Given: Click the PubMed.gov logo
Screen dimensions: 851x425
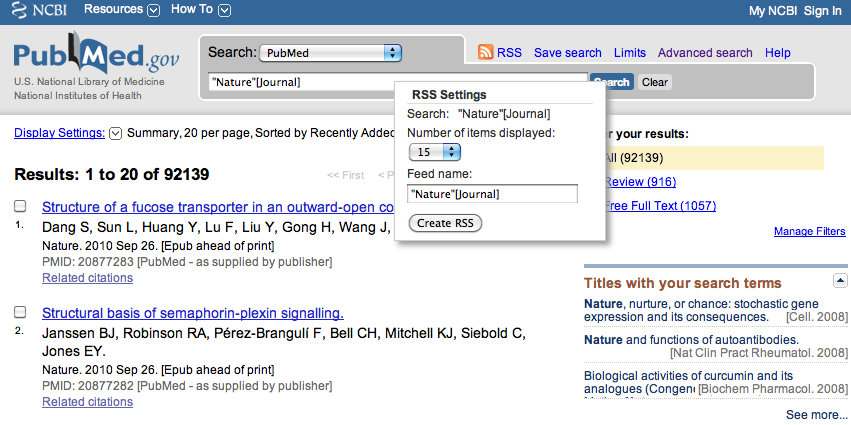Looking at the screenshot, I should [x=96, y=54].
